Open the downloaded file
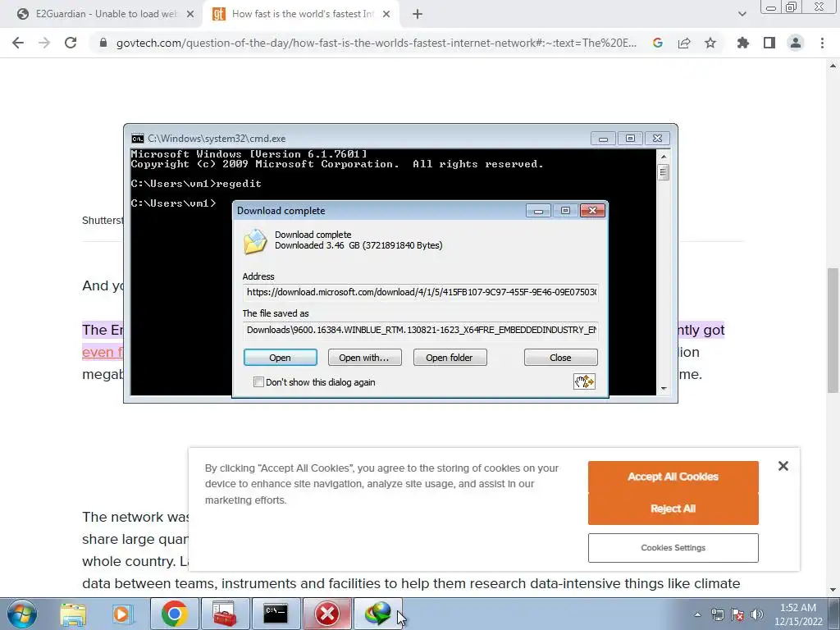 coord(281,358)
